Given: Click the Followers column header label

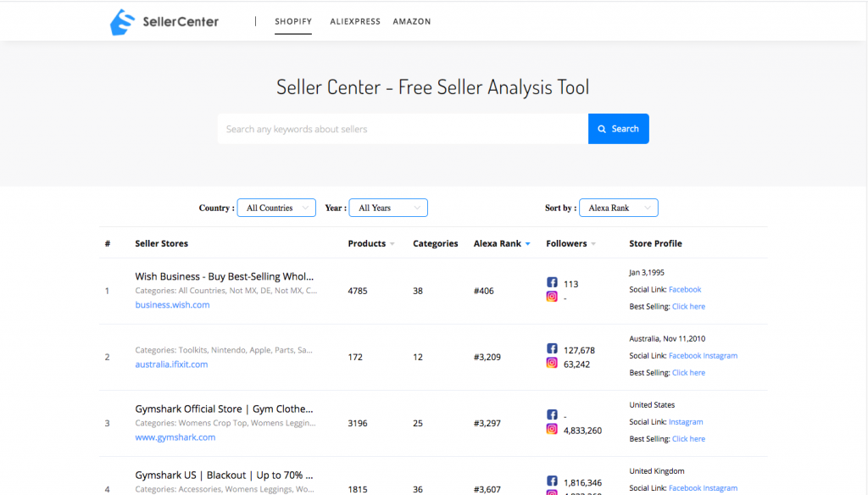Looking at the screenshot, I should [566, 243].
